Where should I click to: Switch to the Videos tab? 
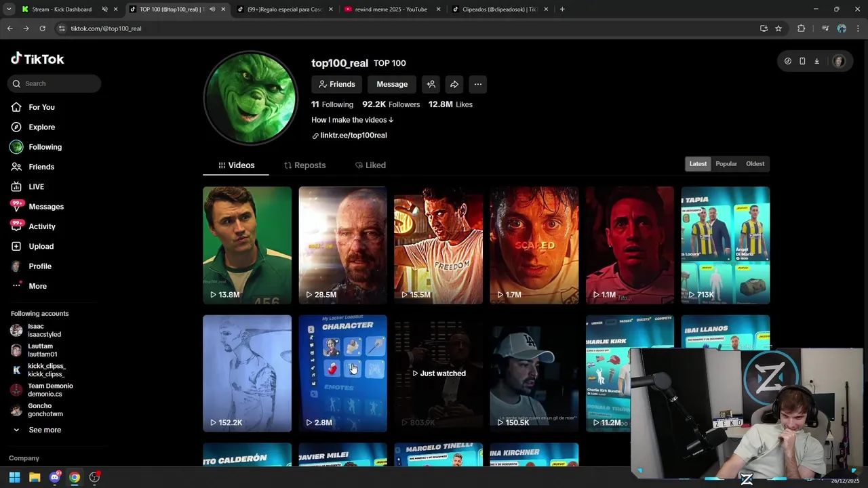click(x=236, y=165)
